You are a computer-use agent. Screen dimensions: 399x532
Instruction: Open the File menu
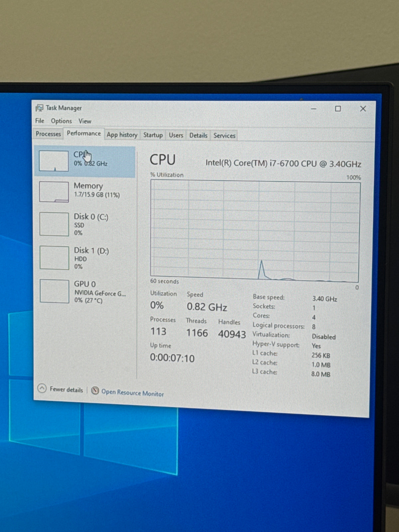tap(40, 121)
